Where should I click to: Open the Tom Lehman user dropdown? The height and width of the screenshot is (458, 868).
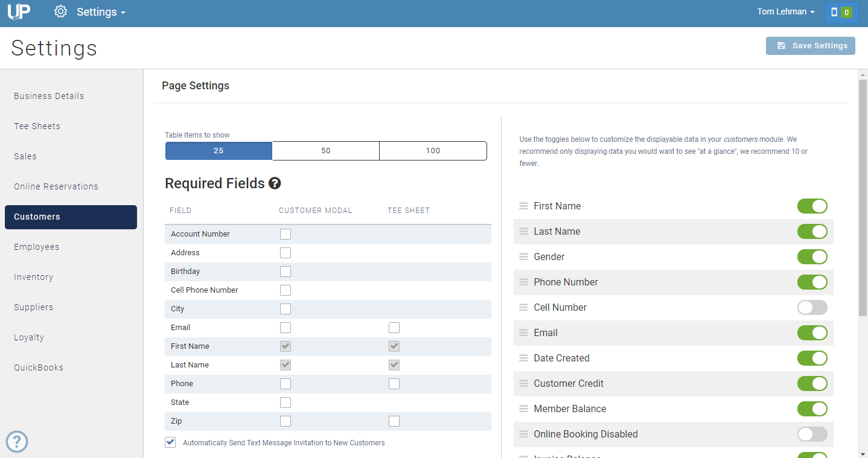point(786,12)
